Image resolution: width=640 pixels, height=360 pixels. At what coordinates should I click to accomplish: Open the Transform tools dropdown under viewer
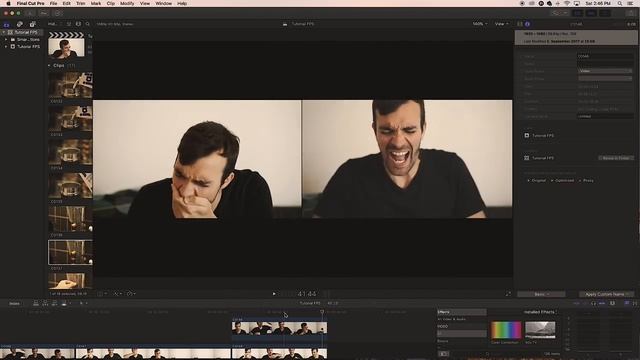pyautogui.click(x=102, y=293)
